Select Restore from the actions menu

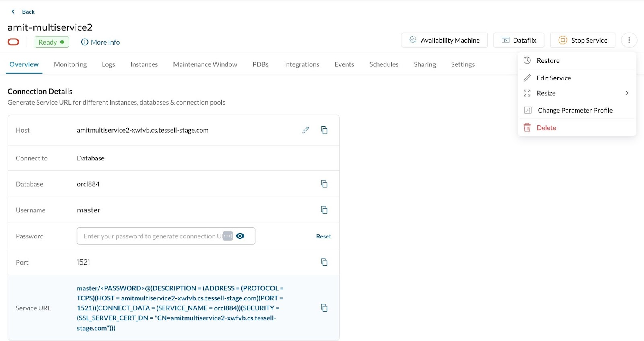point(548,61)
